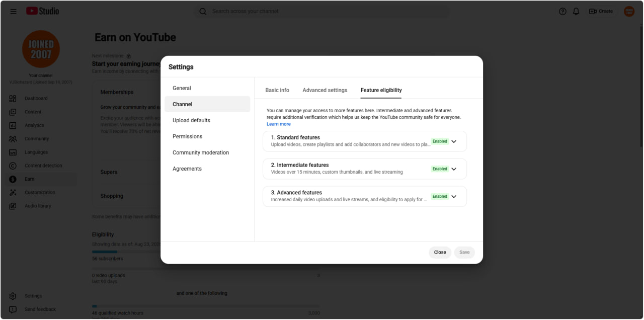Expand Intermediate features chevron
Screen dimensions: 644x320
point(454,169)
